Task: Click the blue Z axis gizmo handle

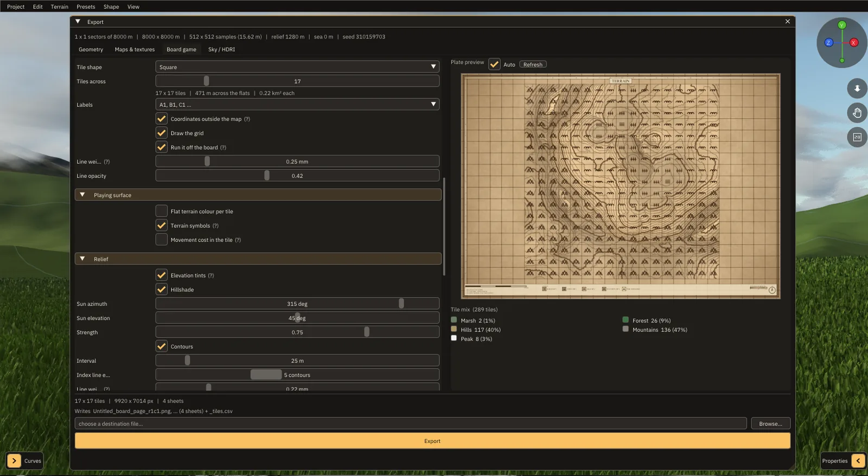Action: 828,43
